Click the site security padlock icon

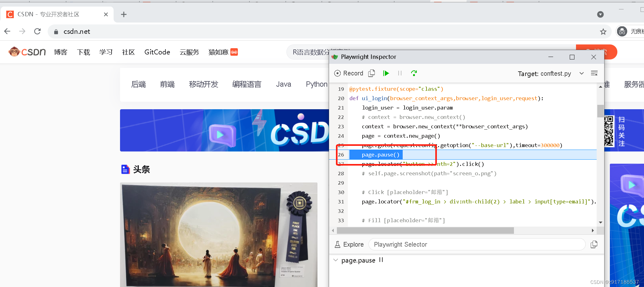point(56,31)
